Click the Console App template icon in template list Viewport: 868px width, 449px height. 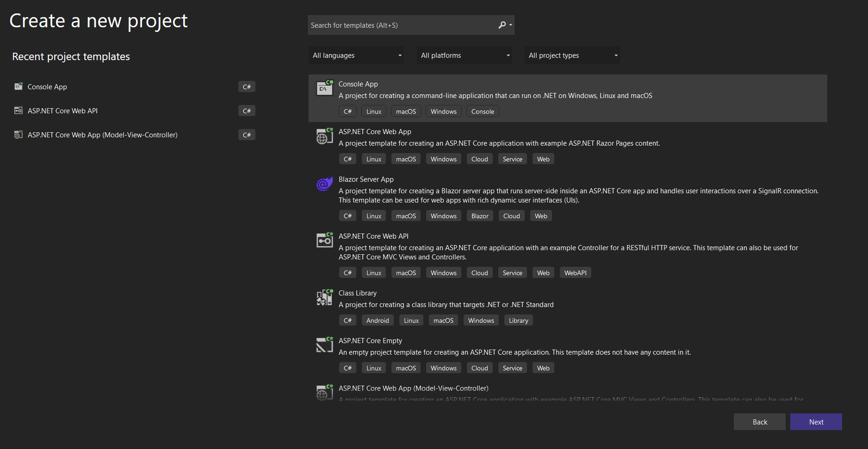(325, 88)
